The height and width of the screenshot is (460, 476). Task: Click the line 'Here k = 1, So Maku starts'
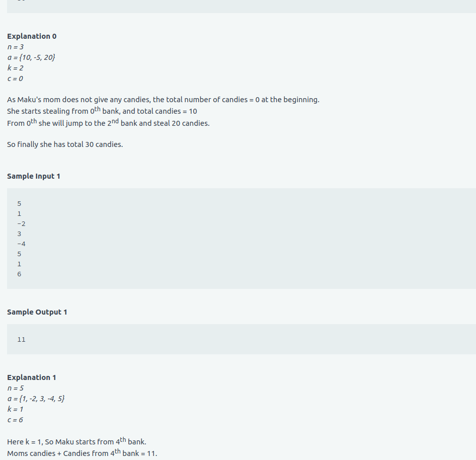tap(76, 441)
